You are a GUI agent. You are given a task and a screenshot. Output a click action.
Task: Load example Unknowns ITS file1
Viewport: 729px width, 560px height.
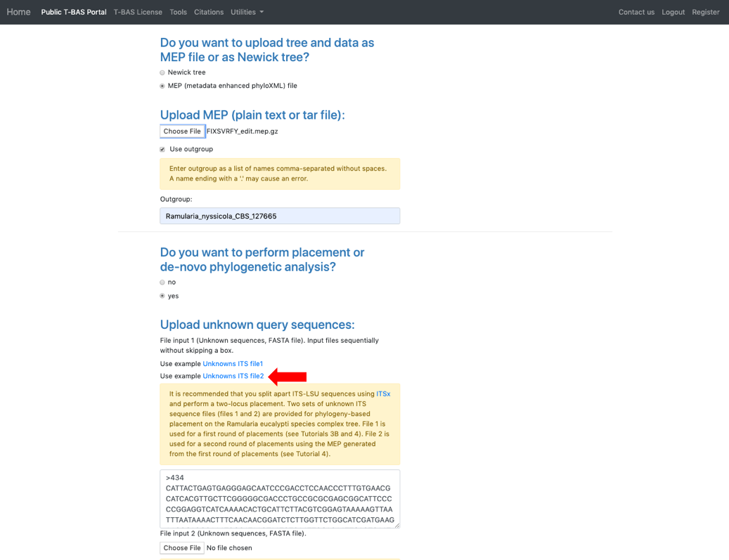(x=233, y=364)
